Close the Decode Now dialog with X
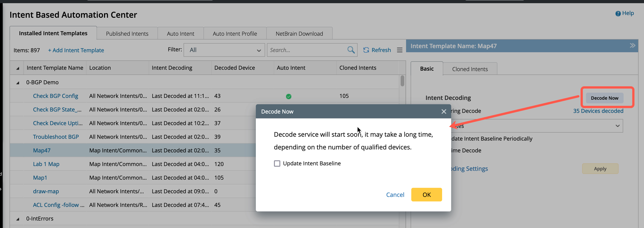Viewport: 644px width, 228px height. pyautogui.click(x=443, y=112)
